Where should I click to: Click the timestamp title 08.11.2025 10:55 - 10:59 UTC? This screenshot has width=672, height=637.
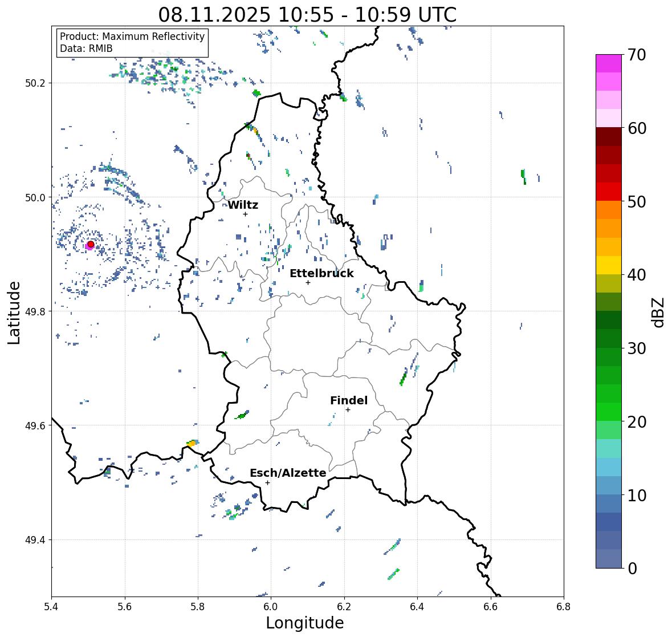pyautogui.click(x=307, y=15)
